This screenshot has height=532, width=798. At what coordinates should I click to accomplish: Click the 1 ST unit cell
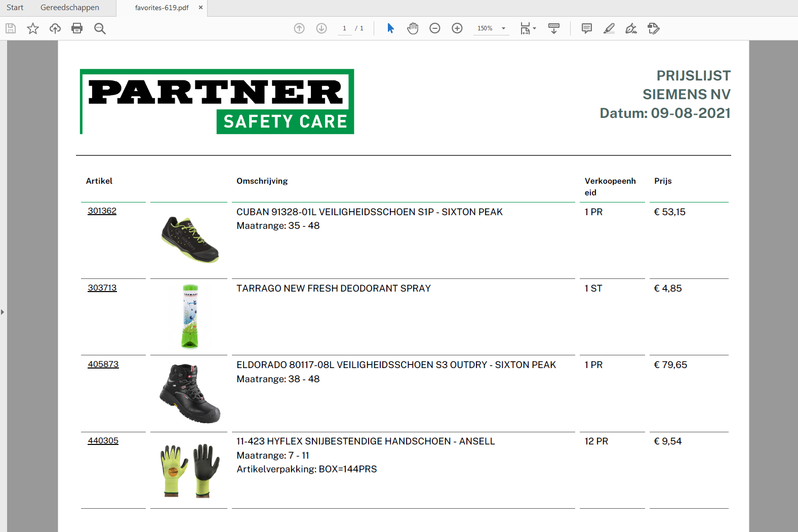tap(593, 288)
